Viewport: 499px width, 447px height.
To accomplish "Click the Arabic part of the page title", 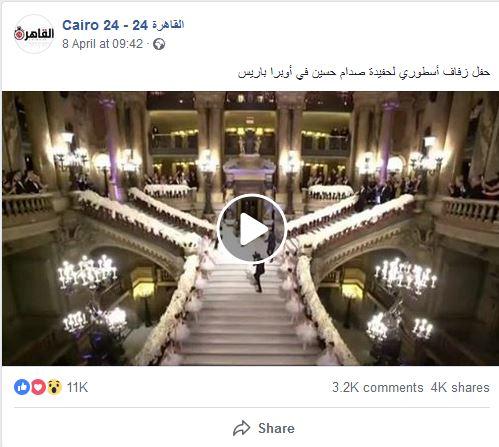I will [168, 25].
